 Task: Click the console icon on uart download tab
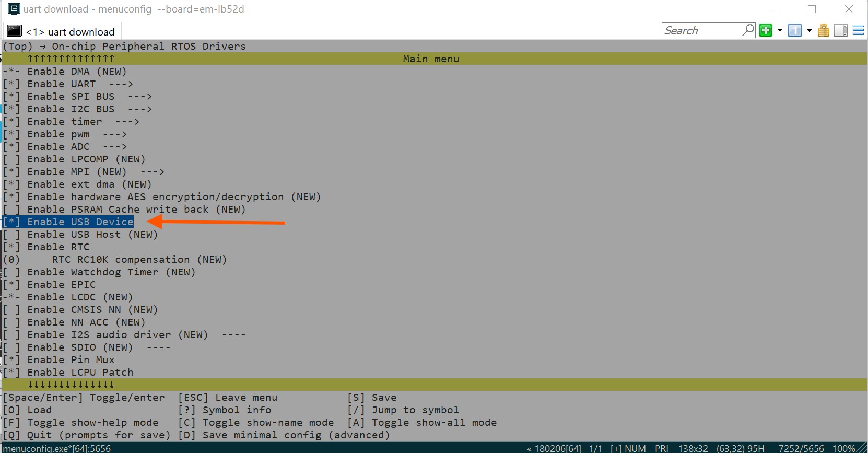coord(15,31)
